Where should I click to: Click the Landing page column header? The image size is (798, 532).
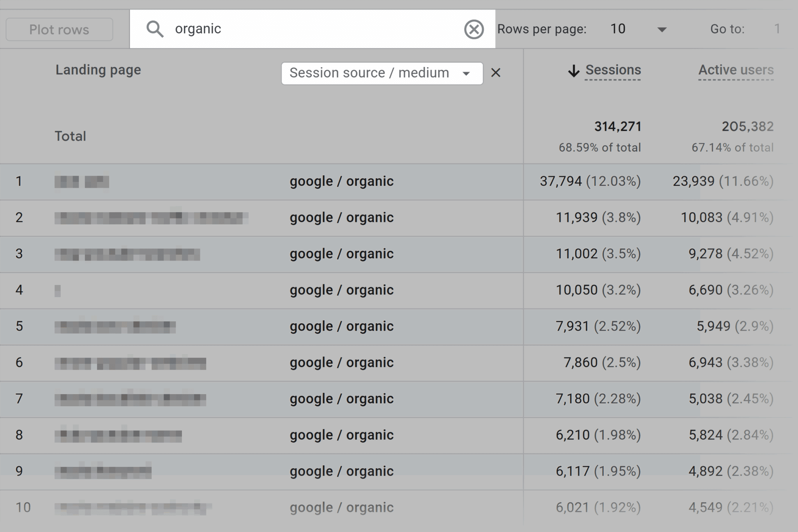click(x=98, y=70)
